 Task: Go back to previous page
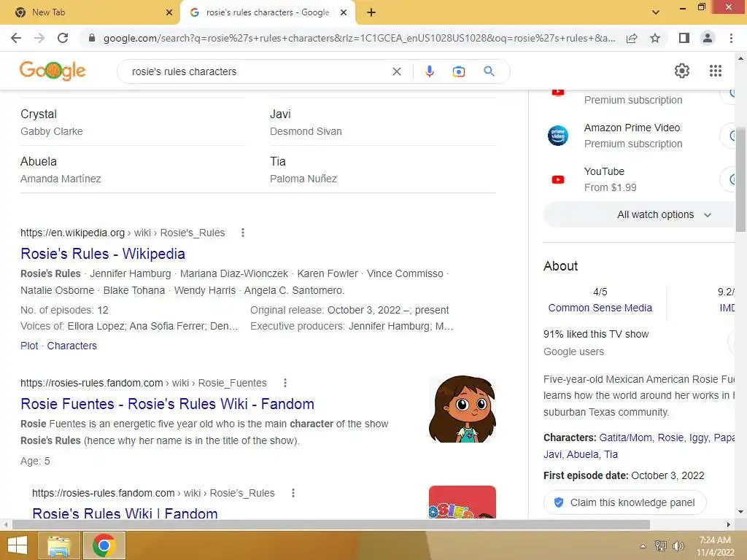pos(16,38)
